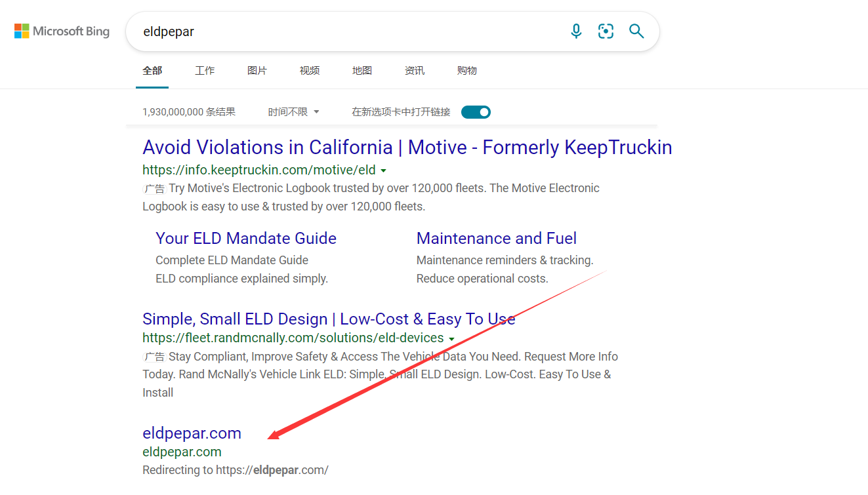Click https://fleet.randmcnally.com/solutions/eld-devices URL text

pos(293,338)
